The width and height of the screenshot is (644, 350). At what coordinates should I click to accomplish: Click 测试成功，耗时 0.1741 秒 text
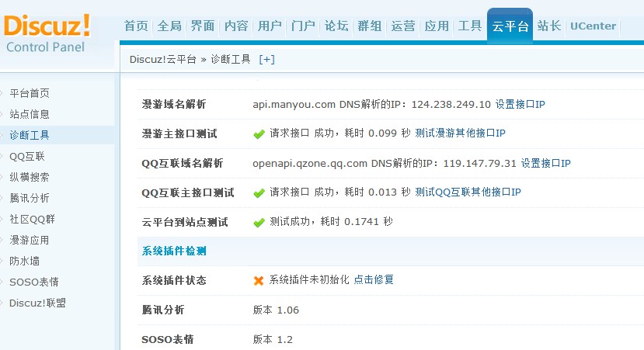[x=331, y=222]
